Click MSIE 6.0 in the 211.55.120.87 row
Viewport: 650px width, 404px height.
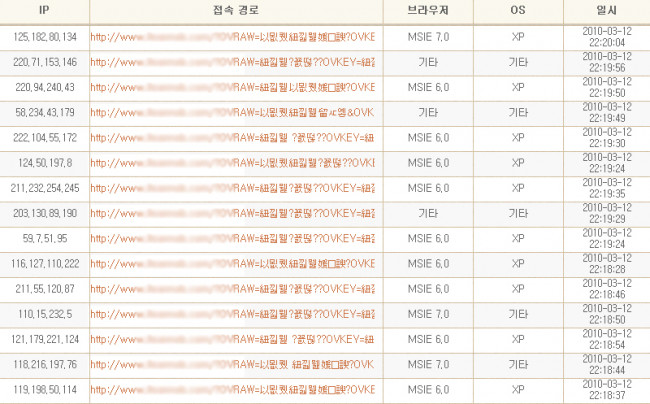coord(428,289)
